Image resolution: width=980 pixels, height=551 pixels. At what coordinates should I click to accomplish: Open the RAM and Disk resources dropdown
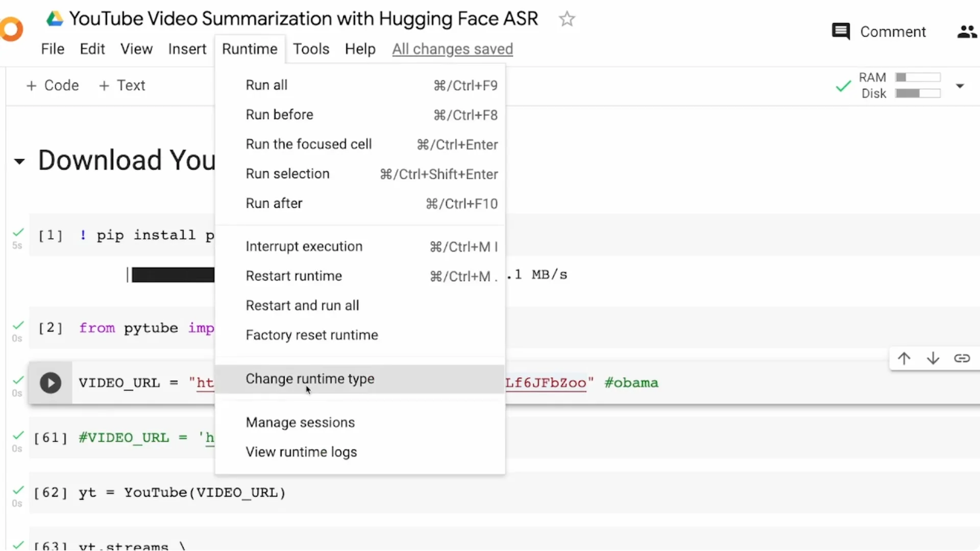point(960,86)
